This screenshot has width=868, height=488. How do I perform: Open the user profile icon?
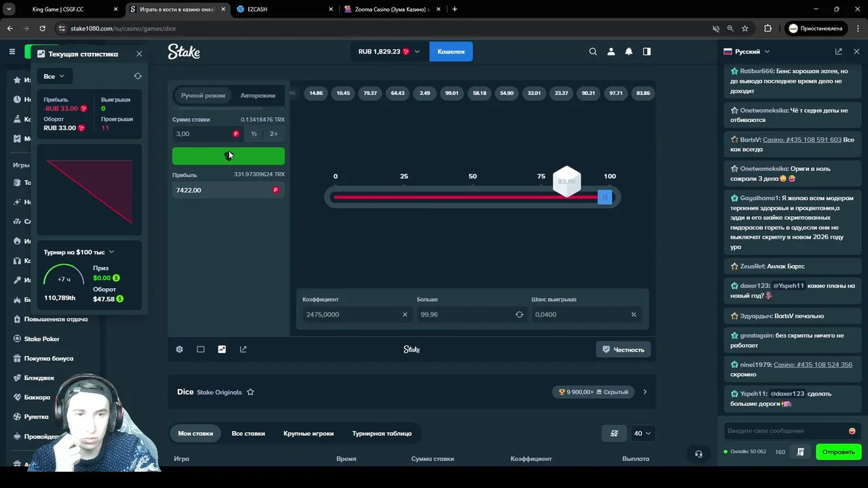(611, 52)
